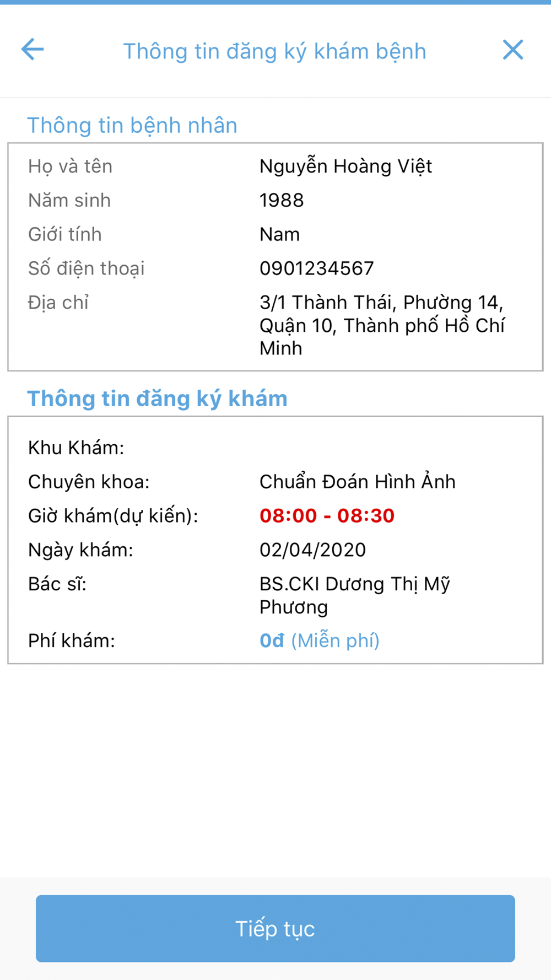The height and width of the screenshot is (980, 551).
Task: Tap the Phí khám label
Action: coord(72,641)
